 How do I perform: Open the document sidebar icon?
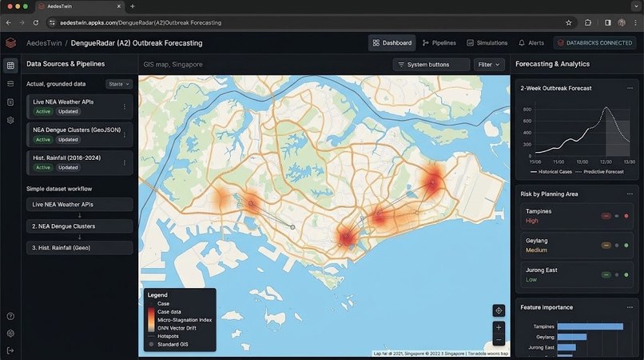10,102
